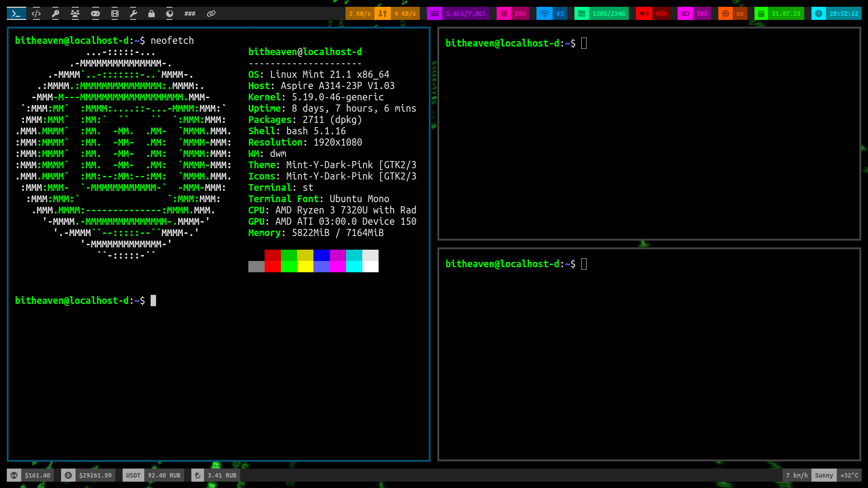Click the keyboard layout globe icon
The image size is (868, 488).
[x=726, y=14]
